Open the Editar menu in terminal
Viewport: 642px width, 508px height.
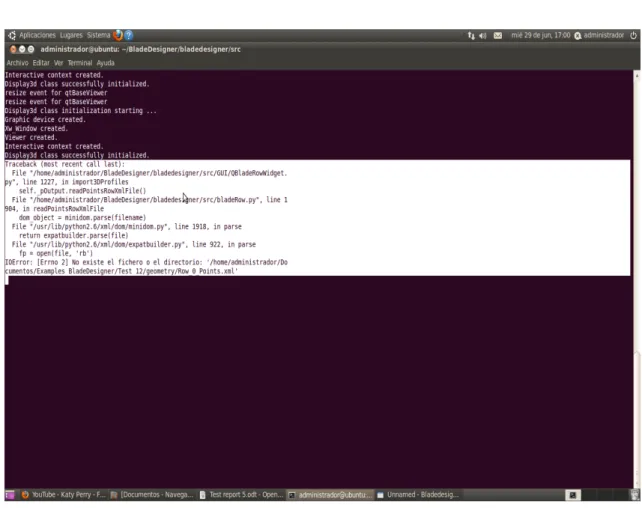pyautogui.click(x=41, y=63)
